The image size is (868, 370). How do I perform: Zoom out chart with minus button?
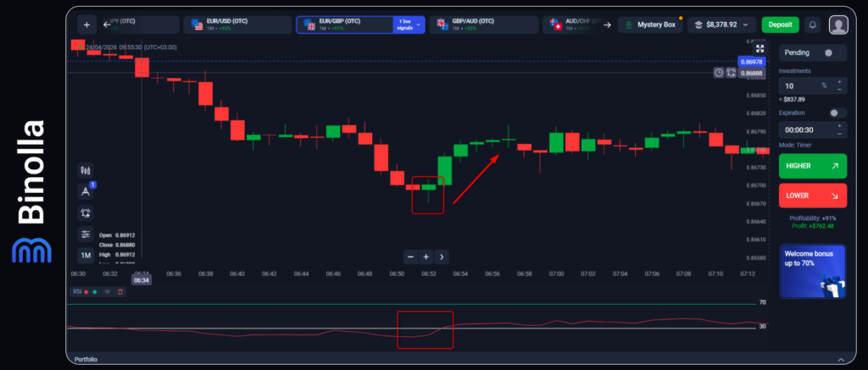coord(410,257)
